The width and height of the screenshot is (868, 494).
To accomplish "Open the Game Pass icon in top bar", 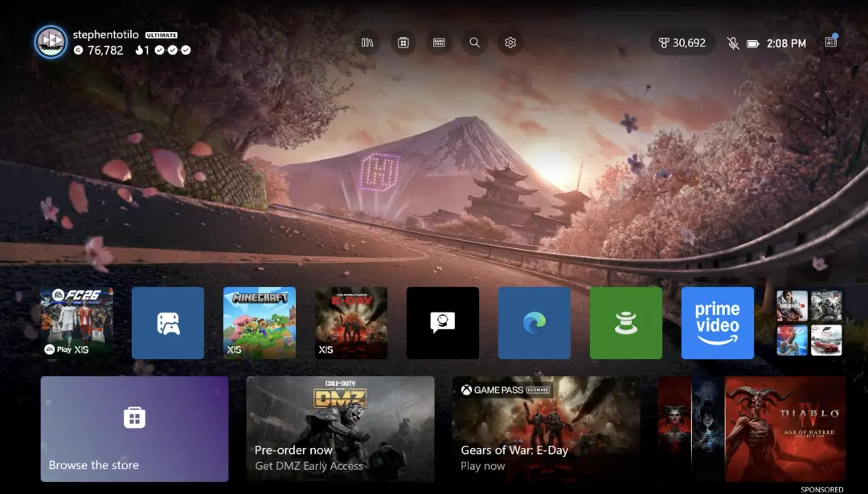I will point(439,43).
